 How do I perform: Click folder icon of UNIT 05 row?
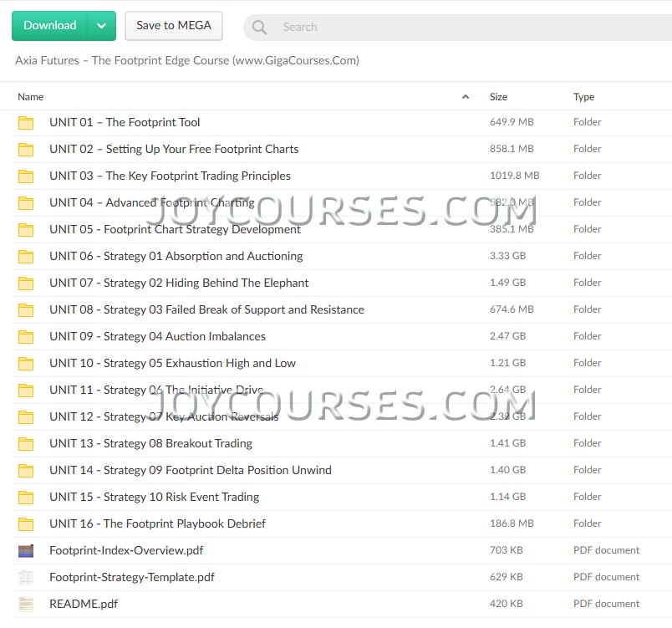pyautogui.click(x=26, y=229)
